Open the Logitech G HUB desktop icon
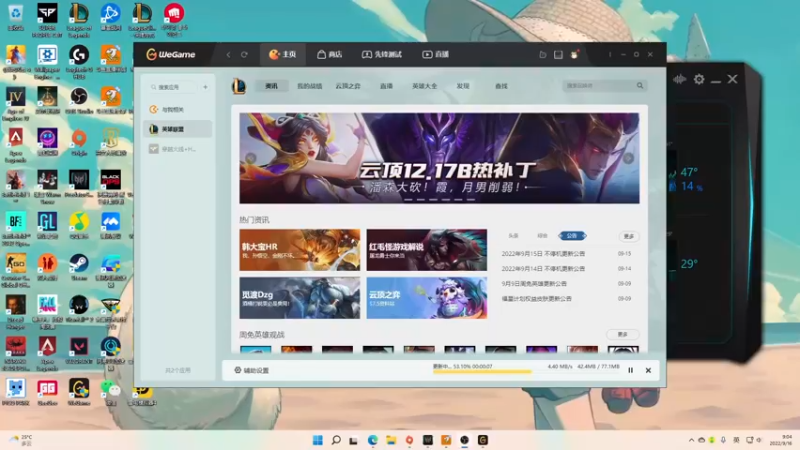The image size is (800, 450). pyautogui.click(x=79, y=61)
